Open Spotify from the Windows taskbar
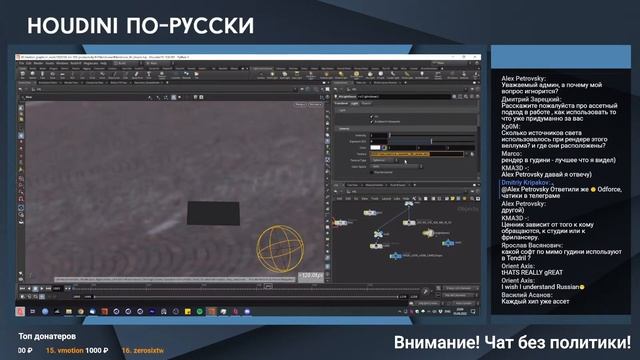This screenshot has height=360, width=640. [x=200, y=311]
